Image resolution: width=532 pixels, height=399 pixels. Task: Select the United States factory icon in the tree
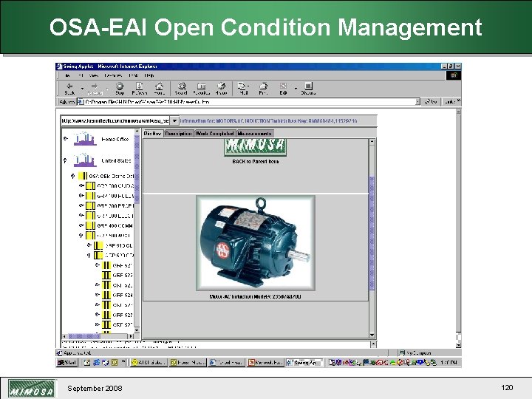(84, 160)
